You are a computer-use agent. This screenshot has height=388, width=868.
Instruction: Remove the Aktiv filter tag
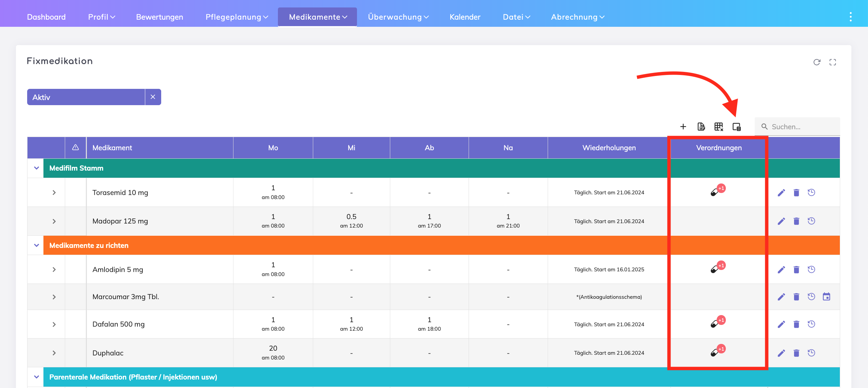pyautogui.click(x=153, y=97)
